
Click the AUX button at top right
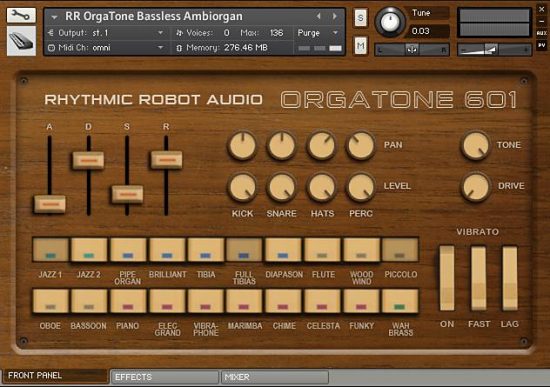[x=542, y=33]
